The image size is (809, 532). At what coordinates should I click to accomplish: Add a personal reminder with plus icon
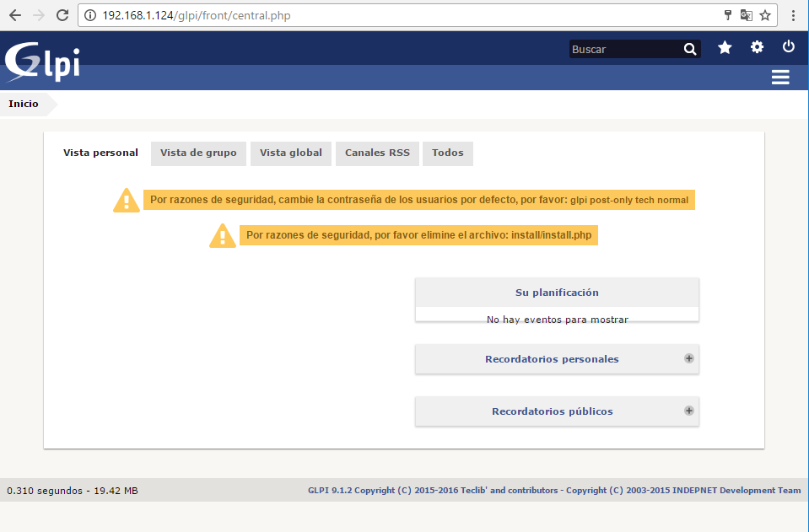pos(688,358)
